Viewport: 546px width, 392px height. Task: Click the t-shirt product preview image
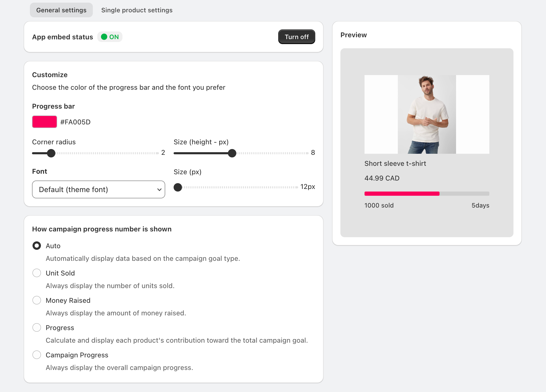[x=427, y=114]
